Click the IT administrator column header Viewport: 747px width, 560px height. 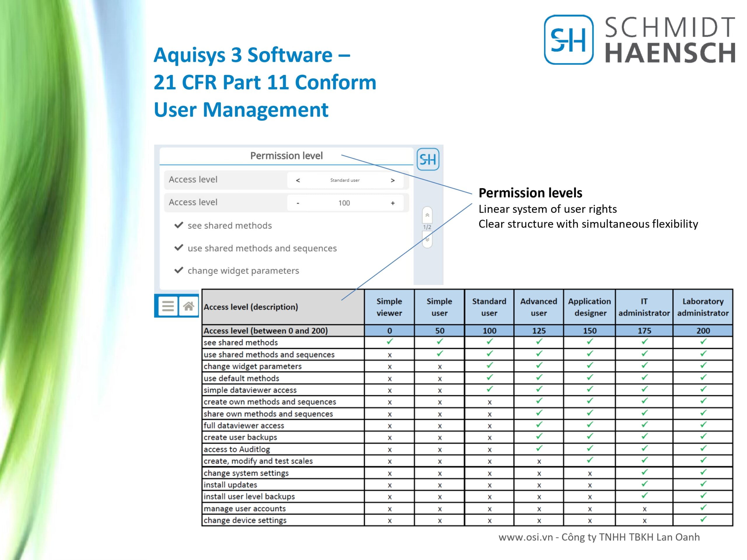644,307
